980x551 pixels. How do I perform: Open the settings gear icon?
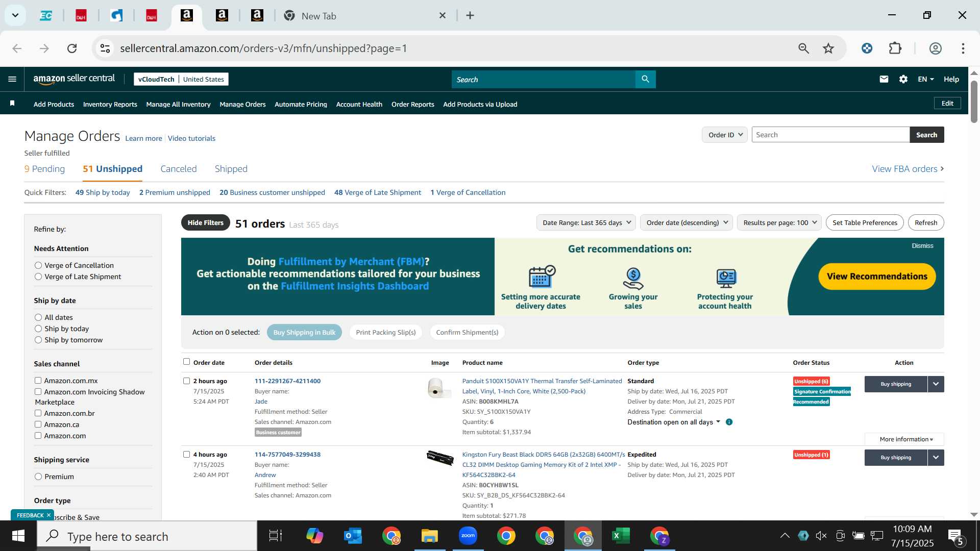903,79
